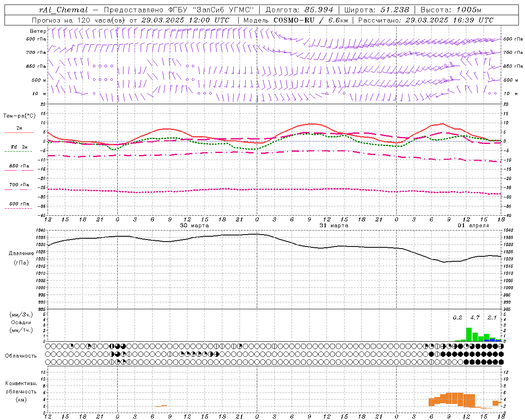Click the date label 31 марта

click(334, 226)
